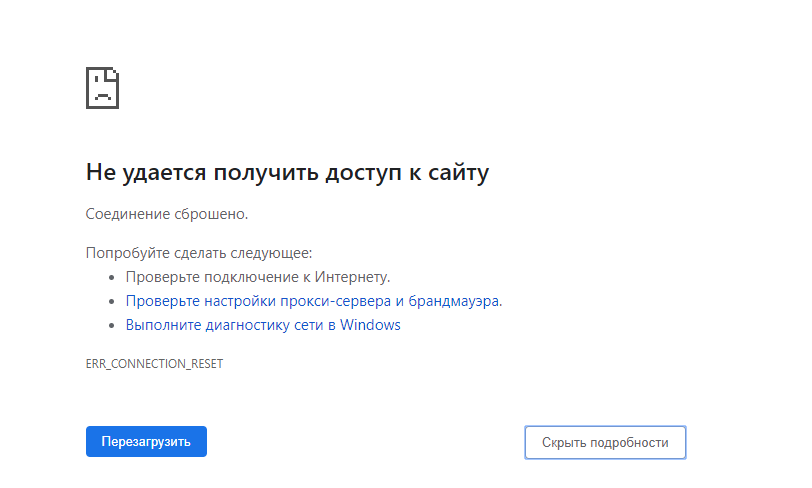Run Windows network diagnostics link
Screen dimensions: 812x488
tap(263, 325)
